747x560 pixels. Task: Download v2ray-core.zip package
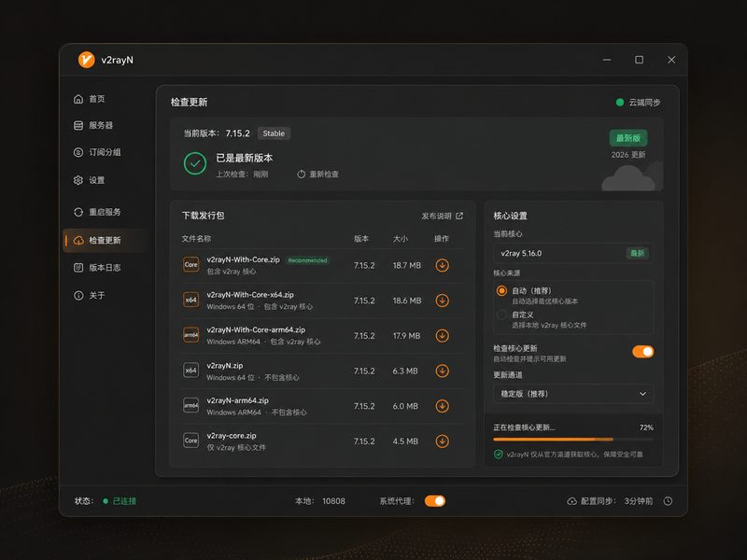(x=442, y=441)
